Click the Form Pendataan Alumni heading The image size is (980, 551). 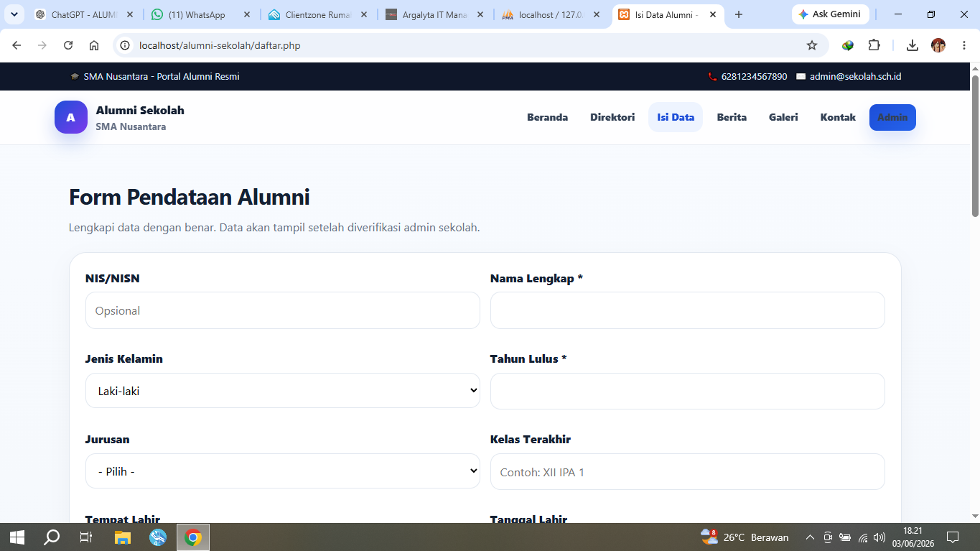(190, 197)
